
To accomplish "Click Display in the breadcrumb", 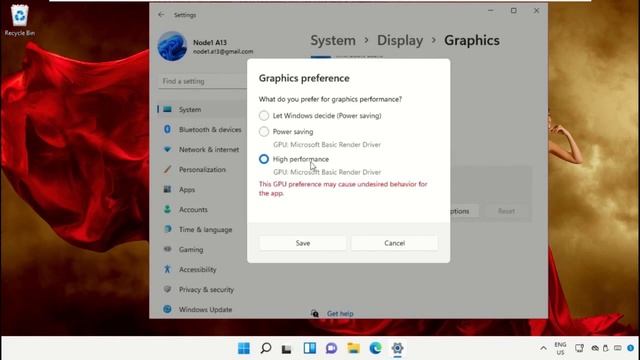I will pos(400,40).
